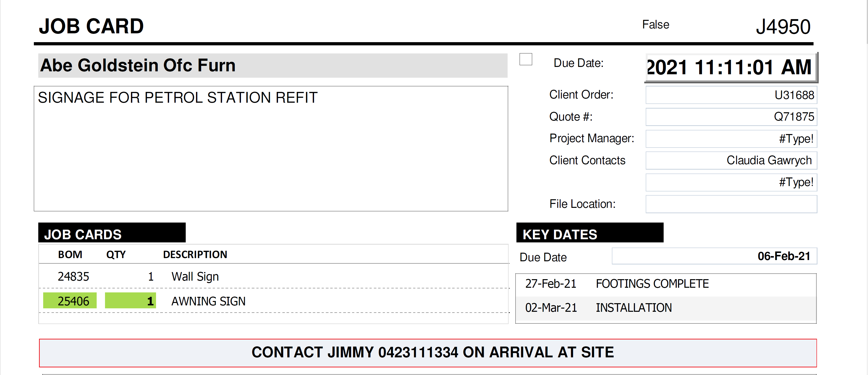Image resolution: width=868 pixels, height=375 pixels.
Task: Click the job description text box
Action: (271, 149)
